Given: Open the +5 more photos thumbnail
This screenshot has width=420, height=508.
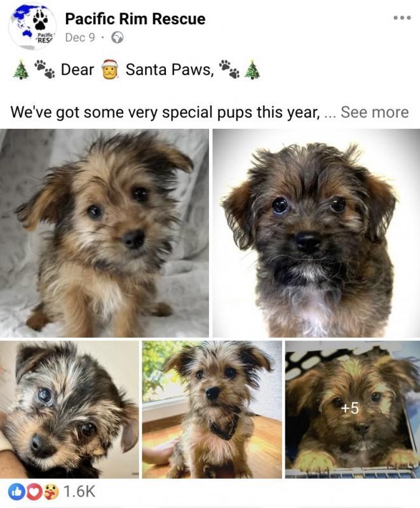Looking at the screenshot, I should point(353,410).
